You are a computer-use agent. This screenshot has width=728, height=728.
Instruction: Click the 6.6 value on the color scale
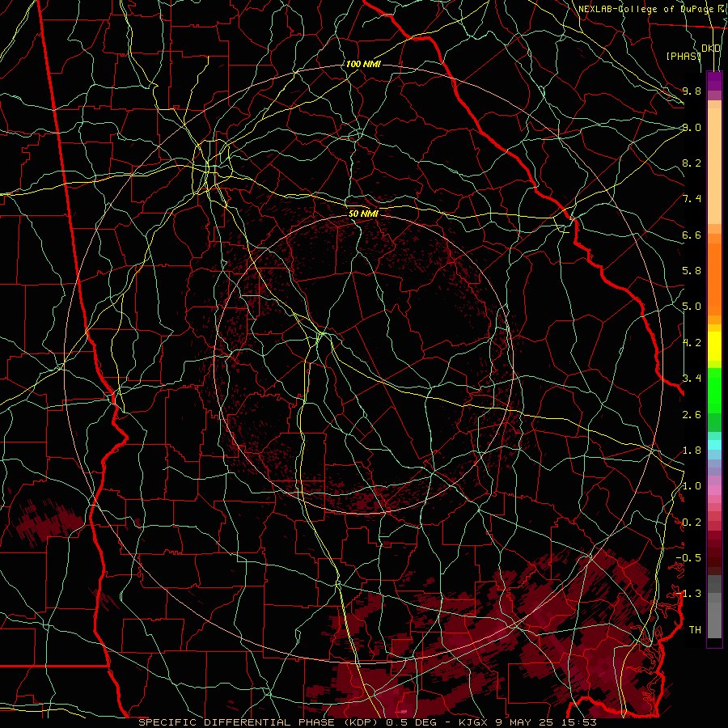pyautogui.click(x=692, y=235)
